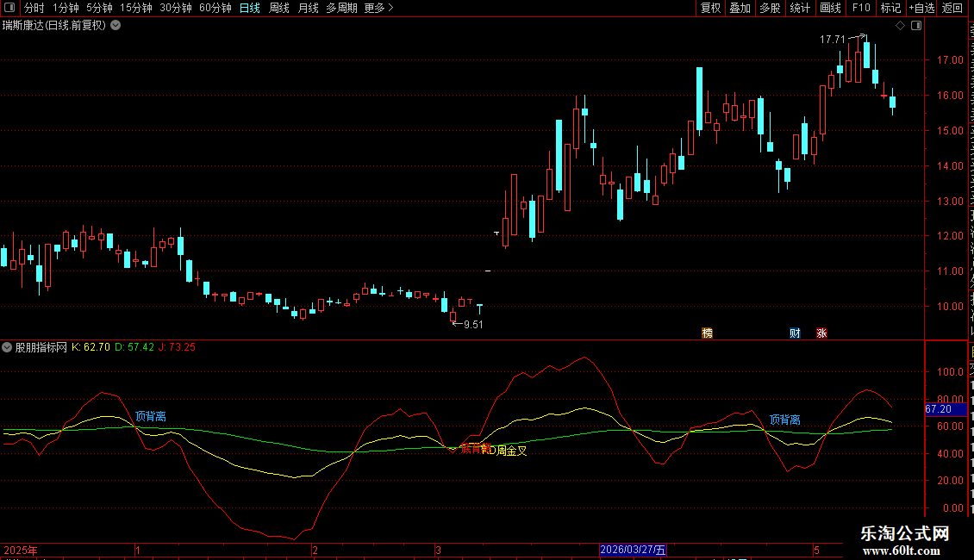Toggle the right side panel icon
The image size is (974, 560).
point(916,26)
